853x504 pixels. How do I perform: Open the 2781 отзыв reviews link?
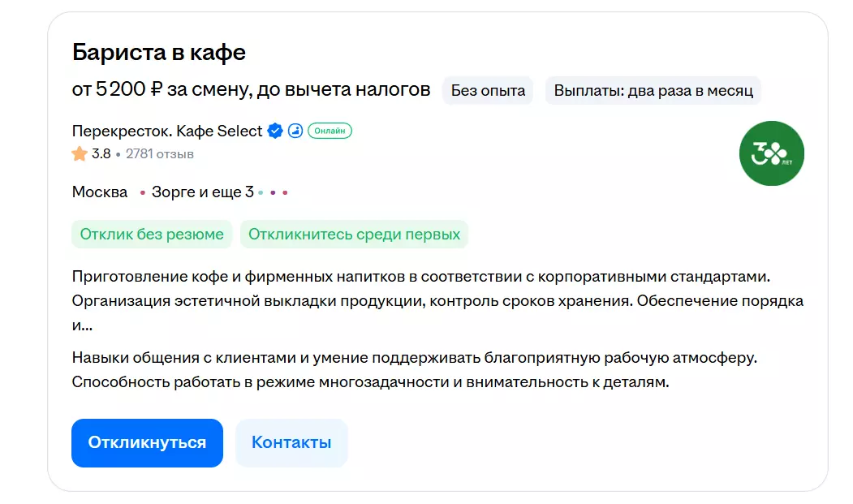tap(160, 153)
